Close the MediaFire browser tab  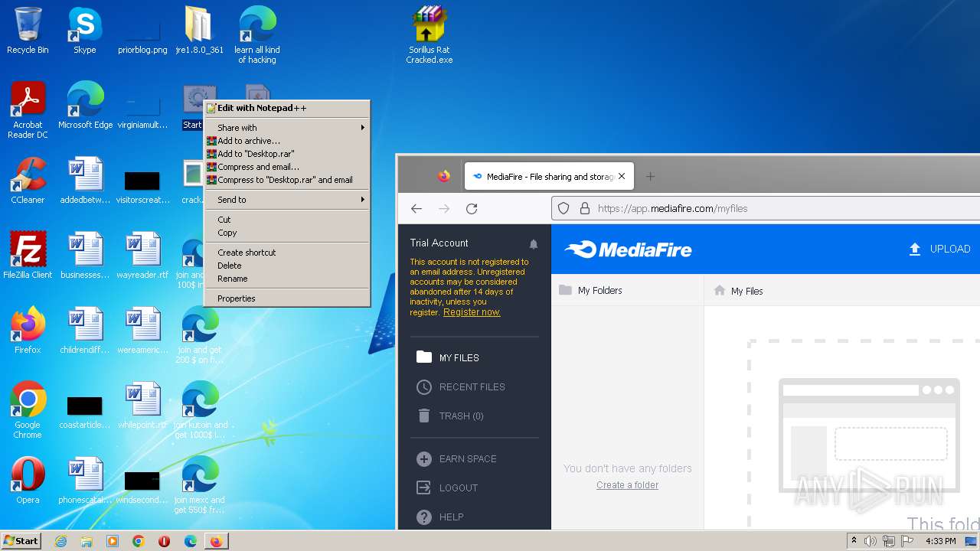coord(622,176)
